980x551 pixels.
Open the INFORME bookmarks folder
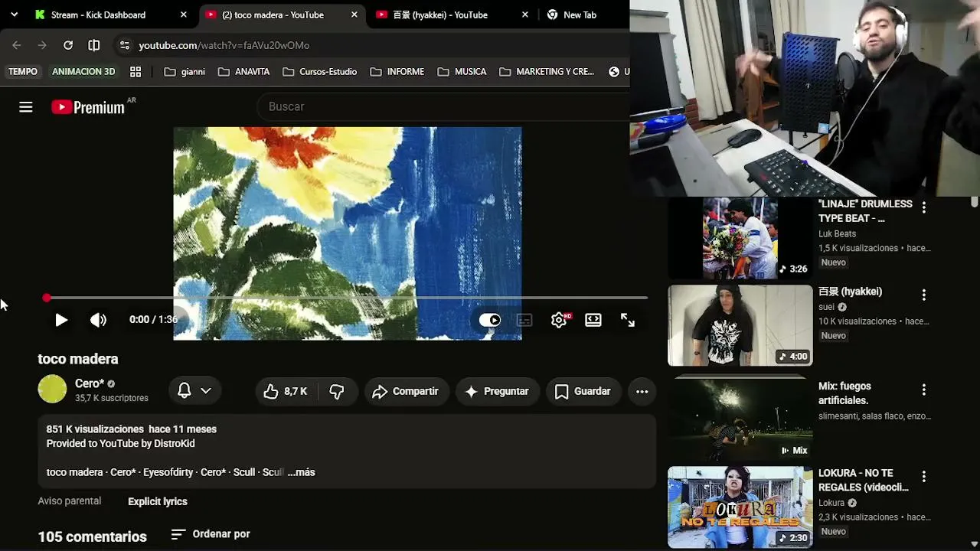pyautogui.click(x=397, y=72)
